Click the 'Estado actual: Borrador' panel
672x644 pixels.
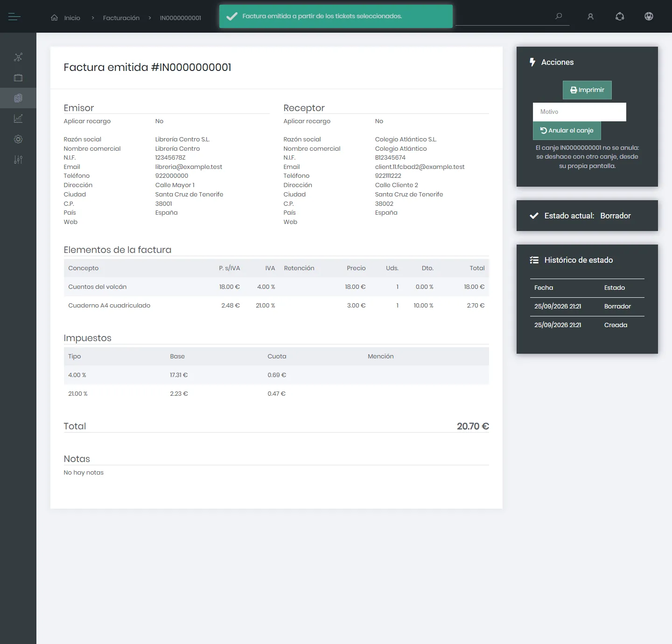point(587,216)
